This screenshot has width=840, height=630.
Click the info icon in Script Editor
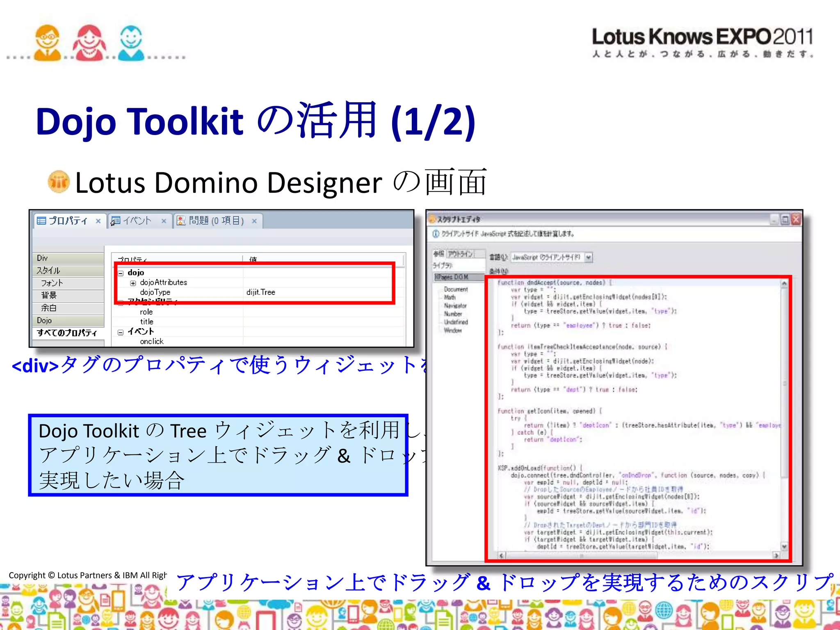(x=436, y=234)
